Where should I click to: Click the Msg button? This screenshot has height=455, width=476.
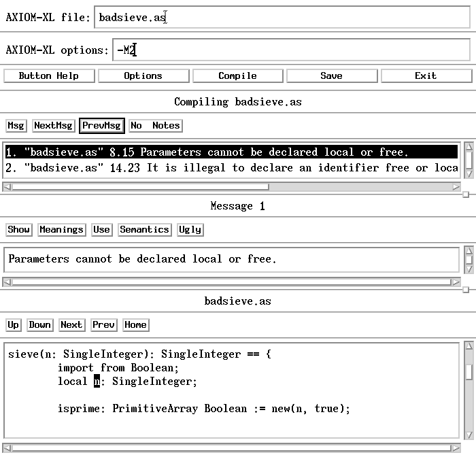click(x=16, y=125)
